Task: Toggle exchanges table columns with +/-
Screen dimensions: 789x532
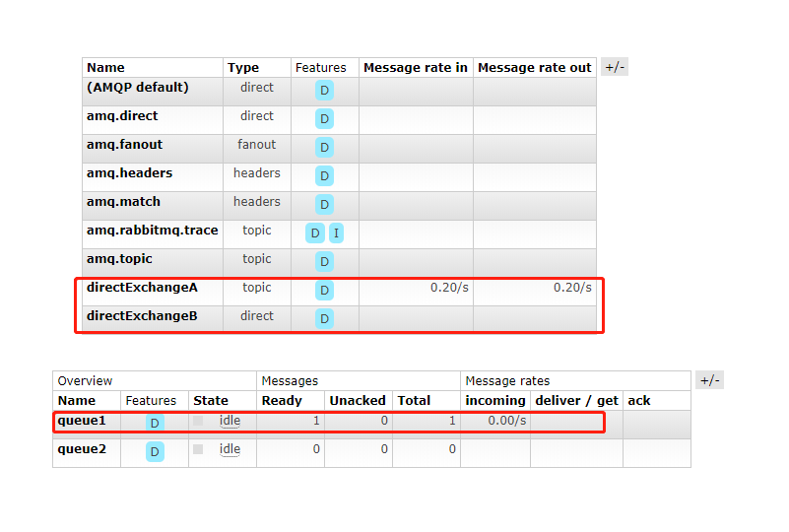Action: coord(615,67)
